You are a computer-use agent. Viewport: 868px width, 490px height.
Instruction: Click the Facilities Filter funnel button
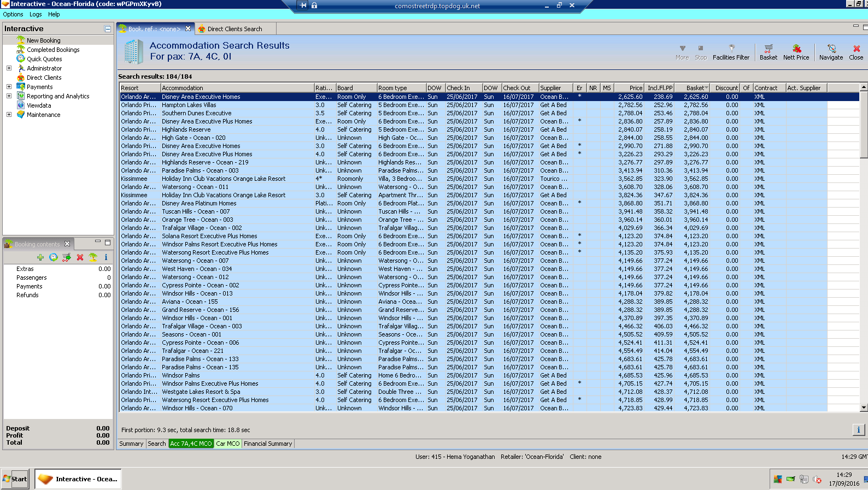point(731,52)
